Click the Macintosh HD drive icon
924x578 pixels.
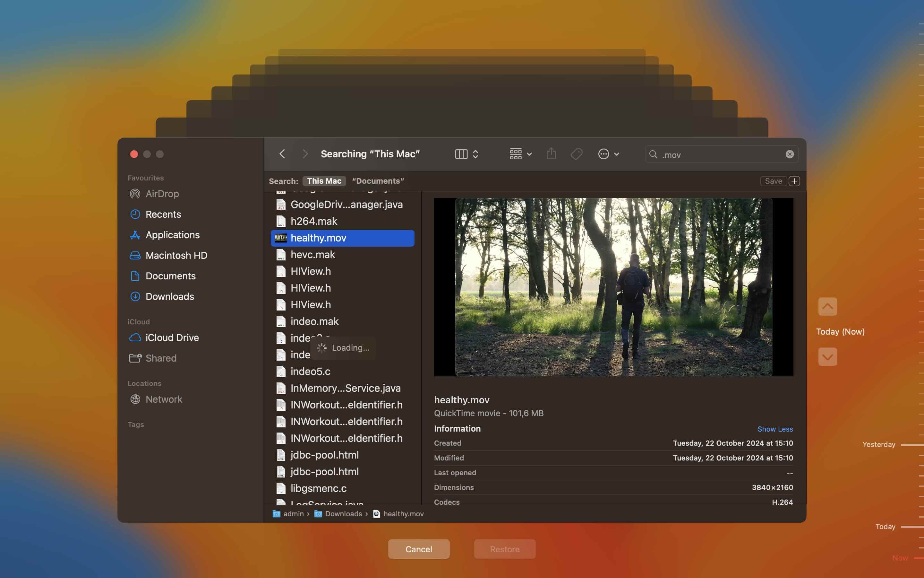[x=135, y=255]
